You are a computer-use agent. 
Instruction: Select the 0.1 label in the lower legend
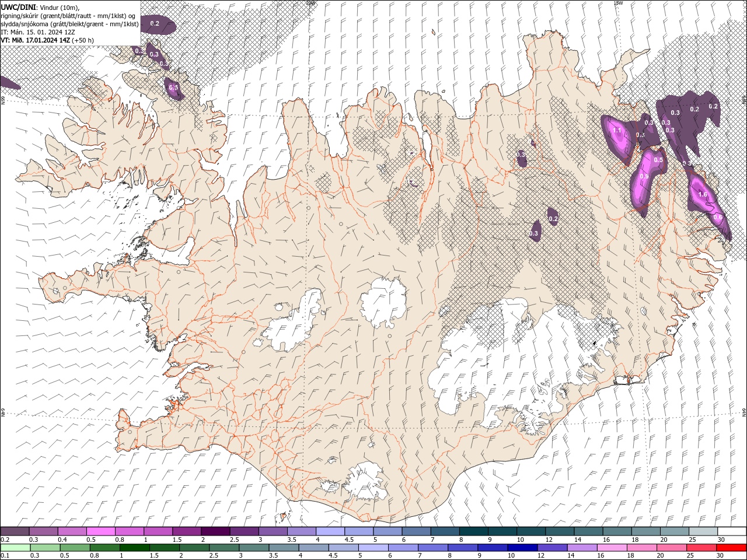point(5,556)
